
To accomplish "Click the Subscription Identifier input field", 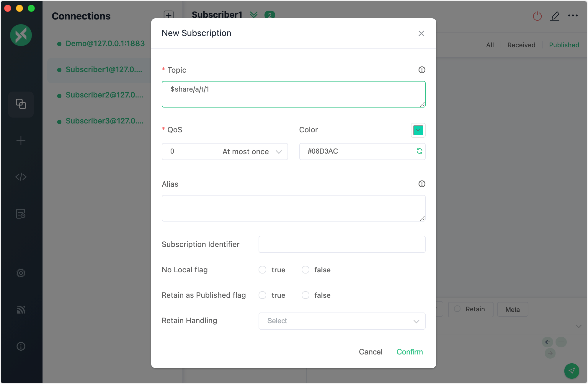I will click(x=342, y=244).
